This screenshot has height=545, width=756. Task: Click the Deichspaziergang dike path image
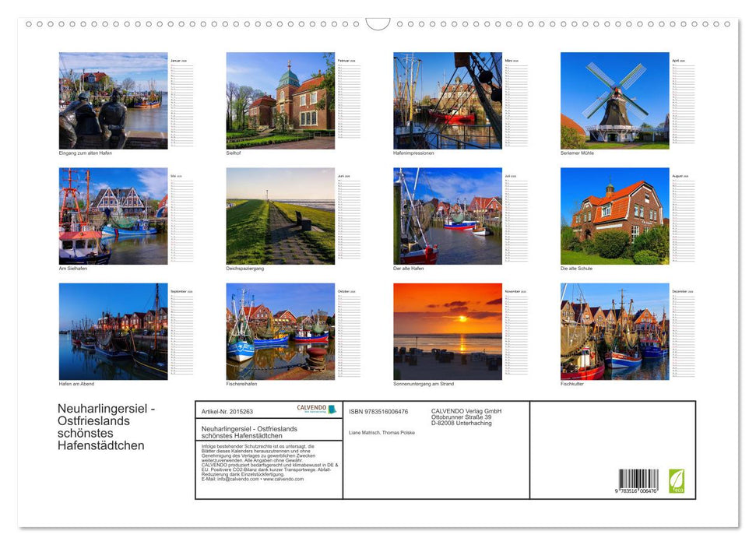(280, 216)
